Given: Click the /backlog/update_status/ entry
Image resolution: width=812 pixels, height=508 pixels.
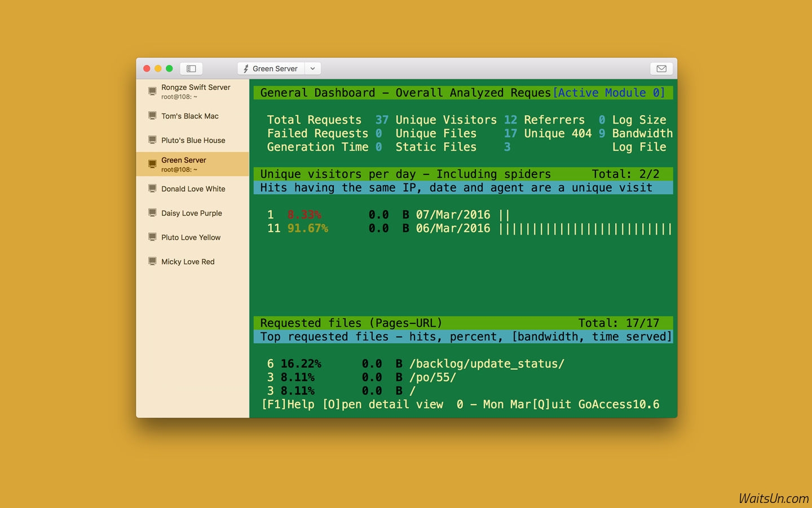Looking at the screenshot, I should (x=487, y=364).
